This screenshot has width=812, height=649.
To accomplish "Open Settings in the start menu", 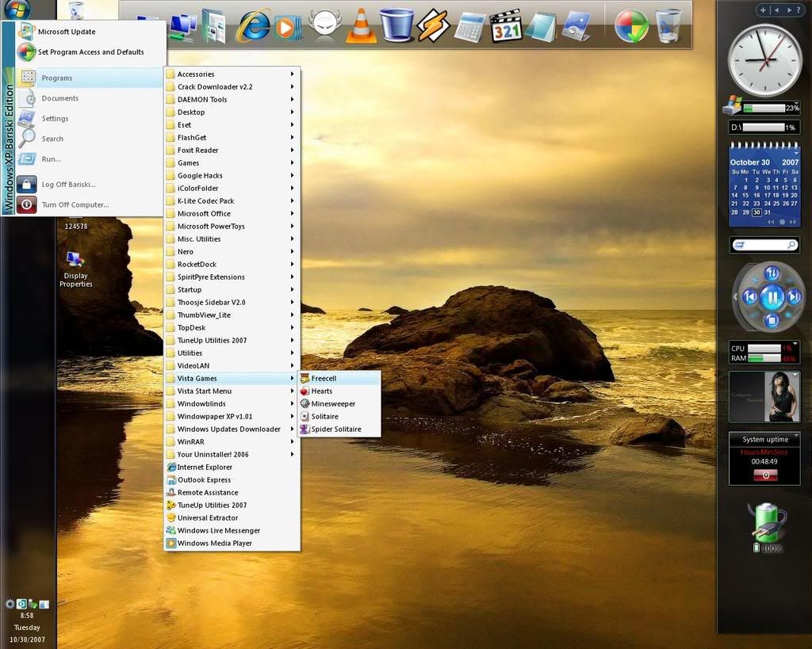I will coord(89,119).
